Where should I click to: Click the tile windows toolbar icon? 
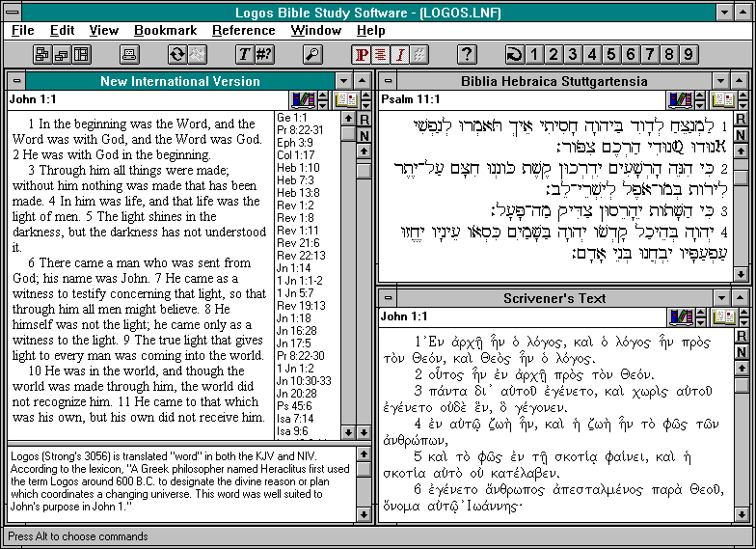click(62, 54)
